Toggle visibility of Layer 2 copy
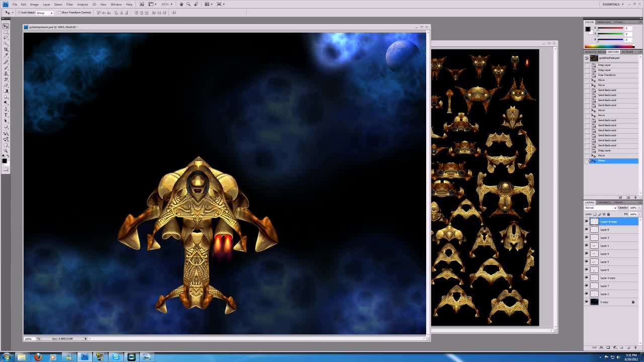The width and height of the screenshot is (644, 362). pos(587,278)
